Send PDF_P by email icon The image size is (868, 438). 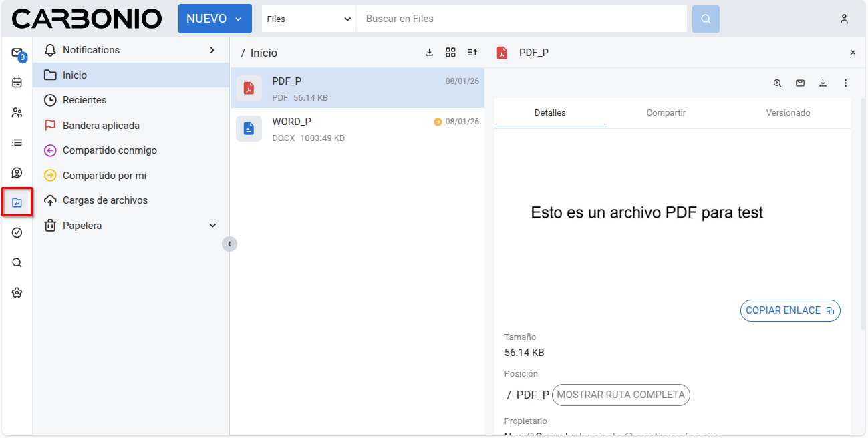800,83
